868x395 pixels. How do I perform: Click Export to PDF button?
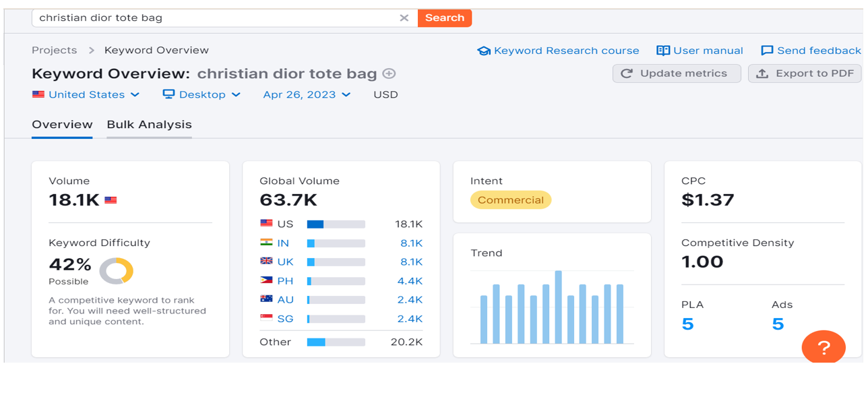tap(805, 73)
